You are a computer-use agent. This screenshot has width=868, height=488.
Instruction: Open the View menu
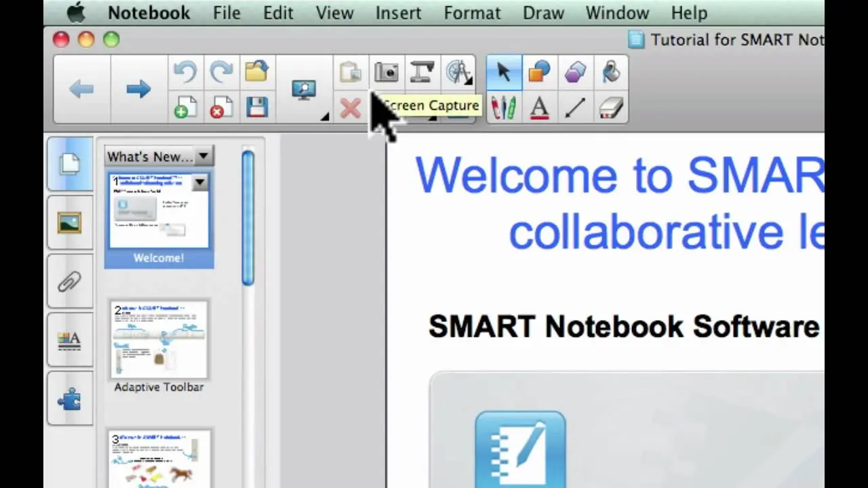(x=334, y=13)
